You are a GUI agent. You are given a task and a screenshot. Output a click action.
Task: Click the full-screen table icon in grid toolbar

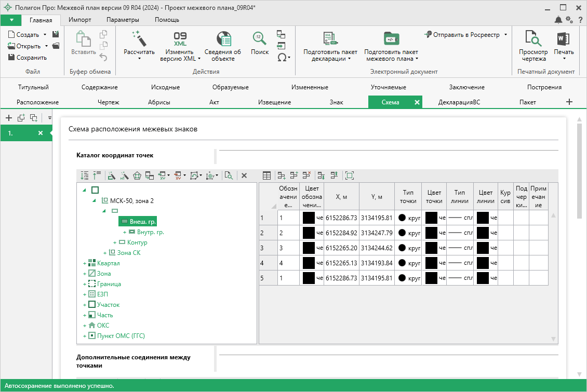coord(350,175)
